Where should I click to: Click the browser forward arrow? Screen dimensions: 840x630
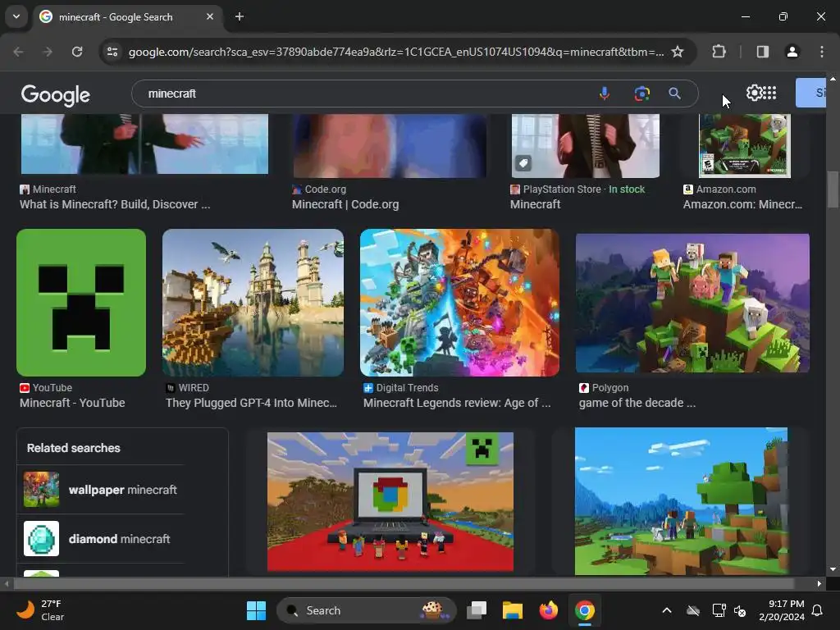(x=48, y=52)
